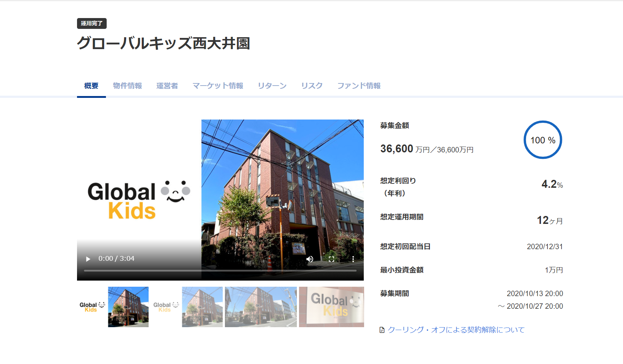Select the wide street view building thumbnail
This screenshot has width=623, height=364.
point(261,307)
